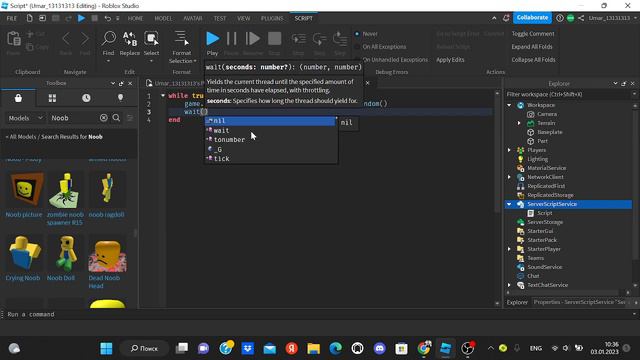640x360 pixels.
Task: Click Collapse All Folds
Action: click(533, 60)
